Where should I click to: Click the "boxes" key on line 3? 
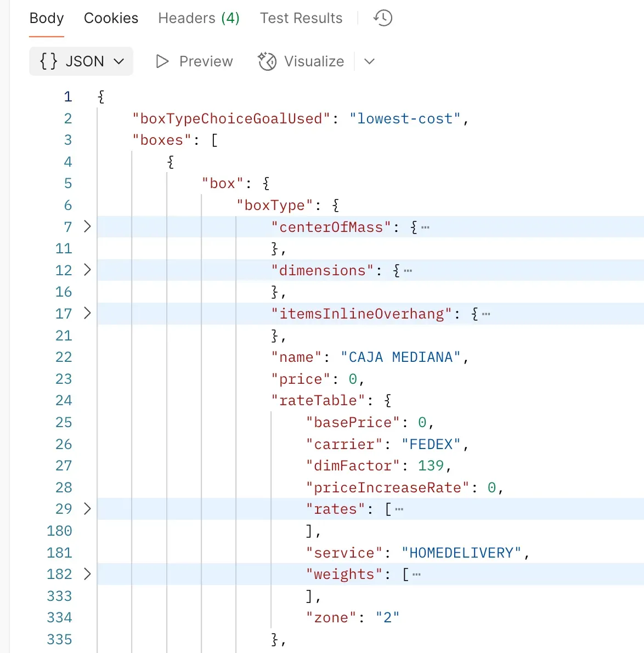pos(162,140)
